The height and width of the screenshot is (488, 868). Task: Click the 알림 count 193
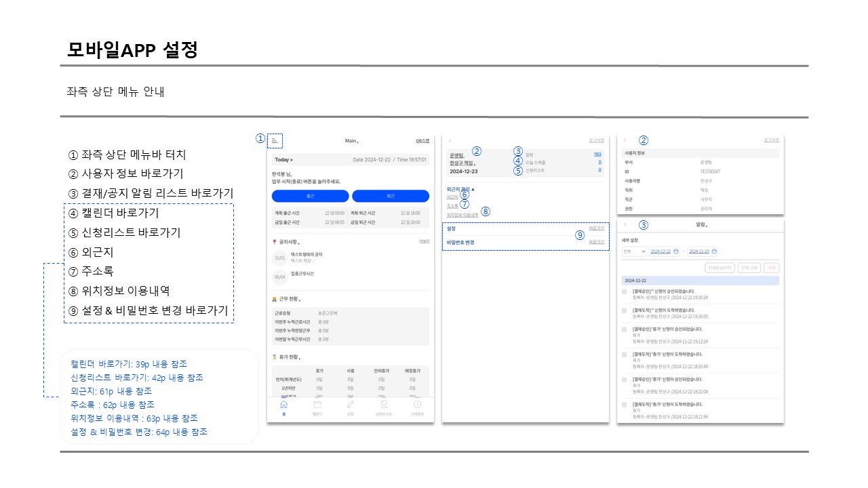[597, 155]
